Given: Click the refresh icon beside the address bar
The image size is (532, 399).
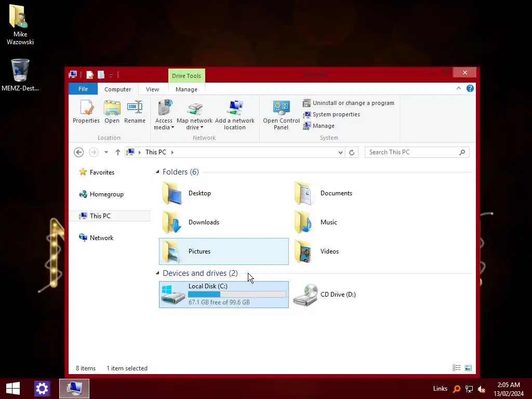Looking at the screenshot, I should (x=352, y=152).
